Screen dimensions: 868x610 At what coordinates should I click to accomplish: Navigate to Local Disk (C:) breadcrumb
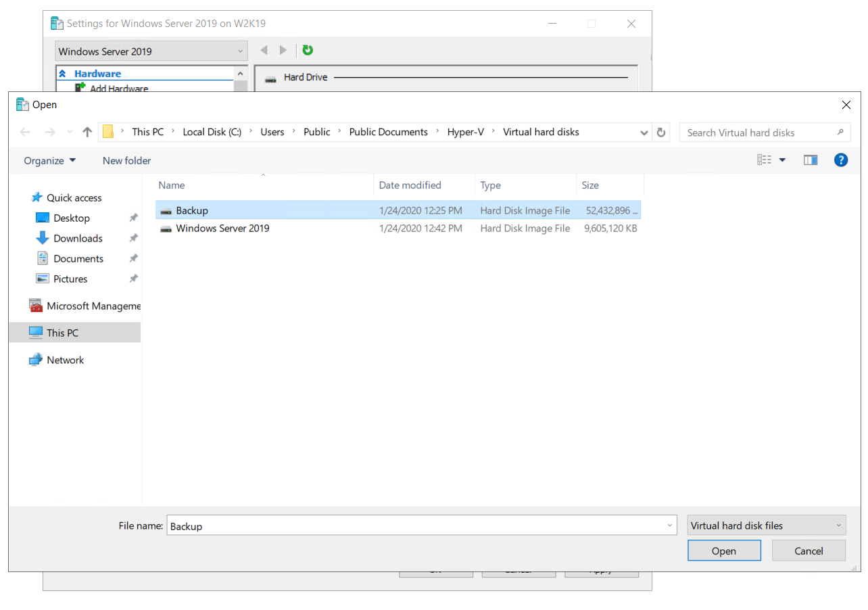(x=212, y=133)
